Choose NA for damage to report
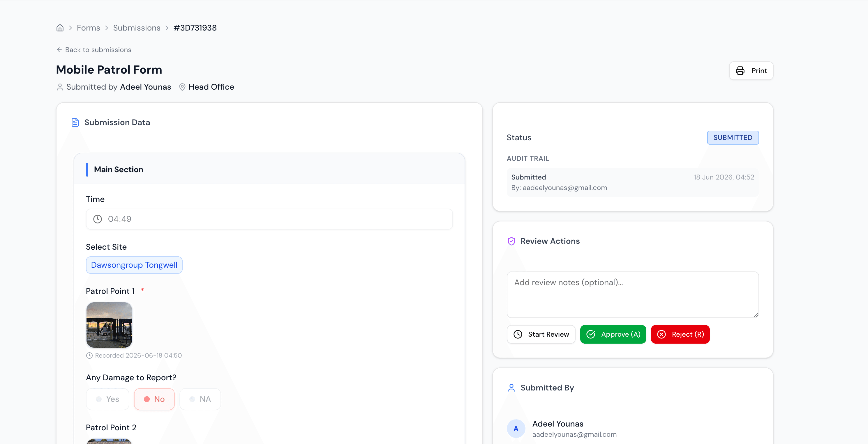This screenshot has width=868, height=444. 200,399
